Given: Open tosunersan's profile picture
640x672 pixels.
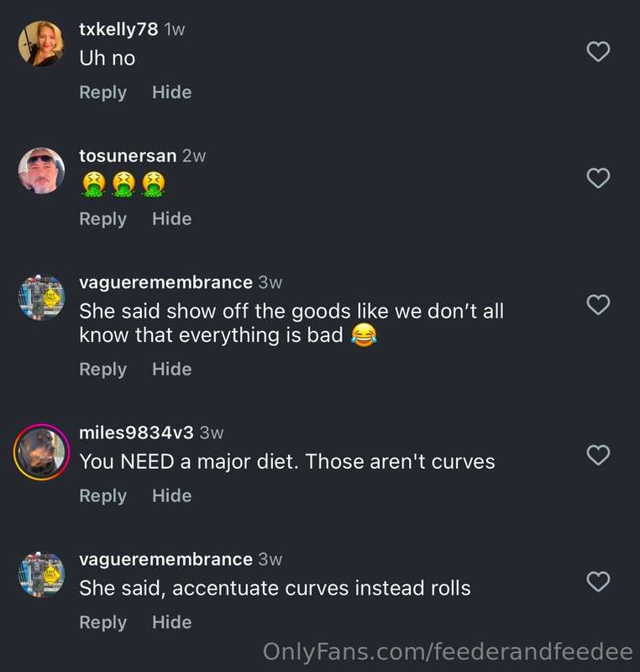Looking at the screenshot, I should coord(41,171).
